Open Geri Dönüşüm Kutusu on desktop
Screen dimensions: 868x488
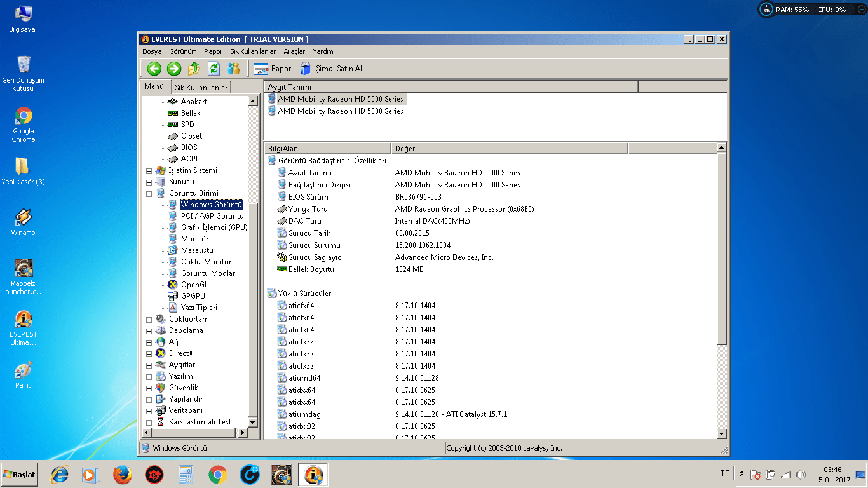click(x=23, y=74)
